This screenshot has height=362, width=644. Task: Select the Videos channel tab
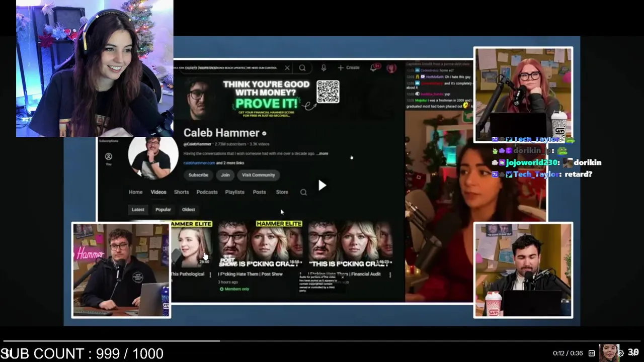(x=158, y=192)
